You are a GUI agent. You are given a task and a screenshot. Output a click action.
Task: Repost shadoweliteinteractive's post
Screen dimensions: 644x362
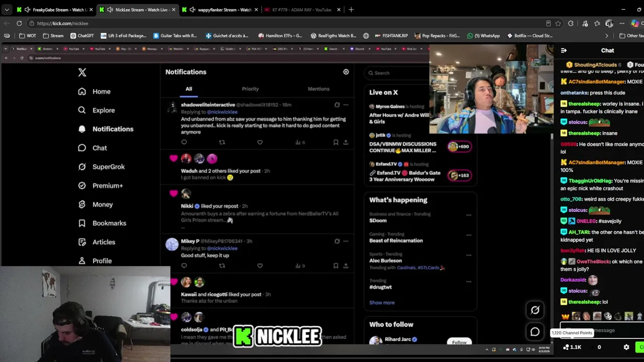click(222, 142)
